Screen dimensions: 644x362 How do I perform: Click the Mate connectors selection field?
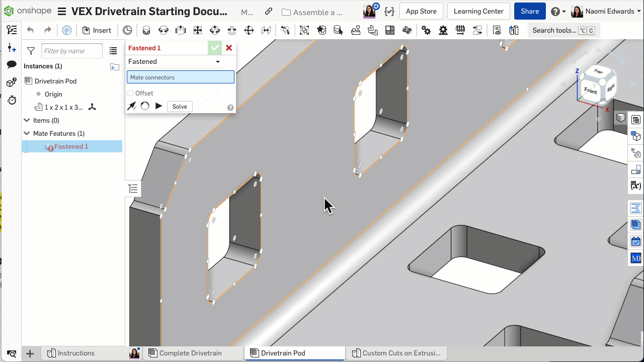(x=180, y=77)
